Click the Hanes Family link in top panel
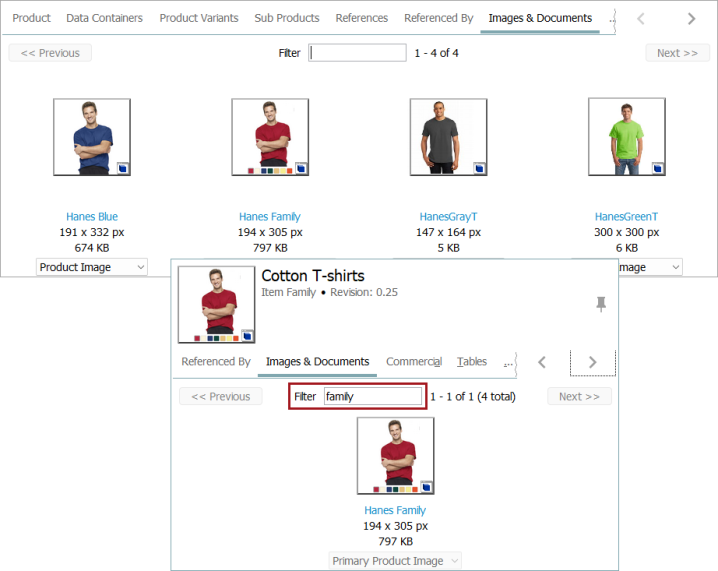This screenshot has height=571, width=718. click(x=270, y=217)
